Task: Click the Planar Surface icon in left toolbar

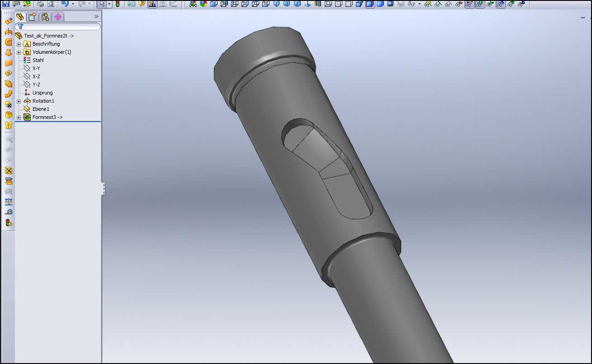Action: point(8,63)
